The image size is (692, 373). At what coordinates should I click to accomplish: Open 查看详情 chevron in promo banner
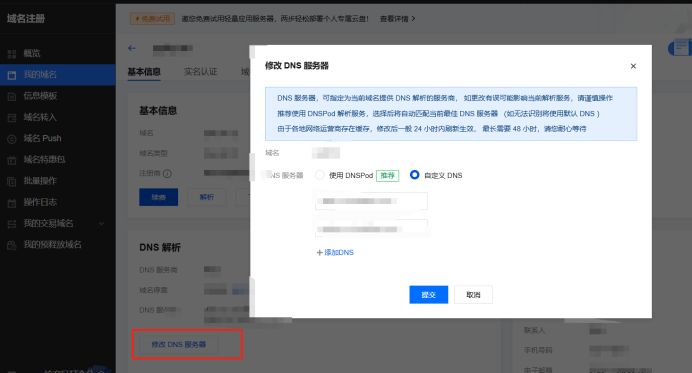pyautogui.click(x=413, y=19)
